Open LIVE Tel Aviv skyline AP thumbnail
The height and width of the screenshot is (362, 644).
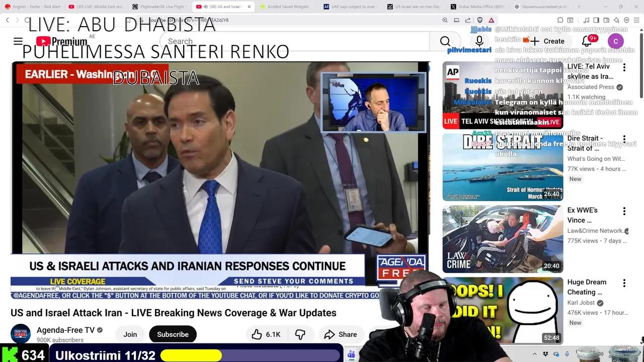click(503, 95)
